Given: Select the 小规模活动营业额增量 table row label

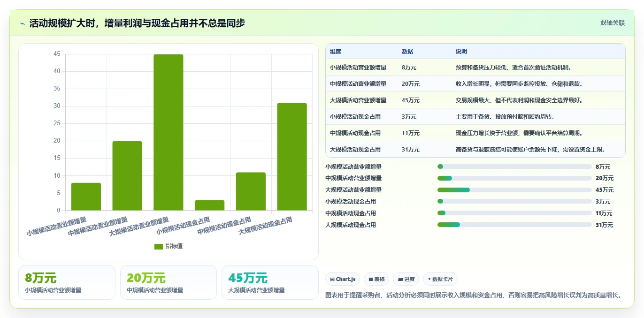Looking at the screenshot, I should [x=358, y=68].
